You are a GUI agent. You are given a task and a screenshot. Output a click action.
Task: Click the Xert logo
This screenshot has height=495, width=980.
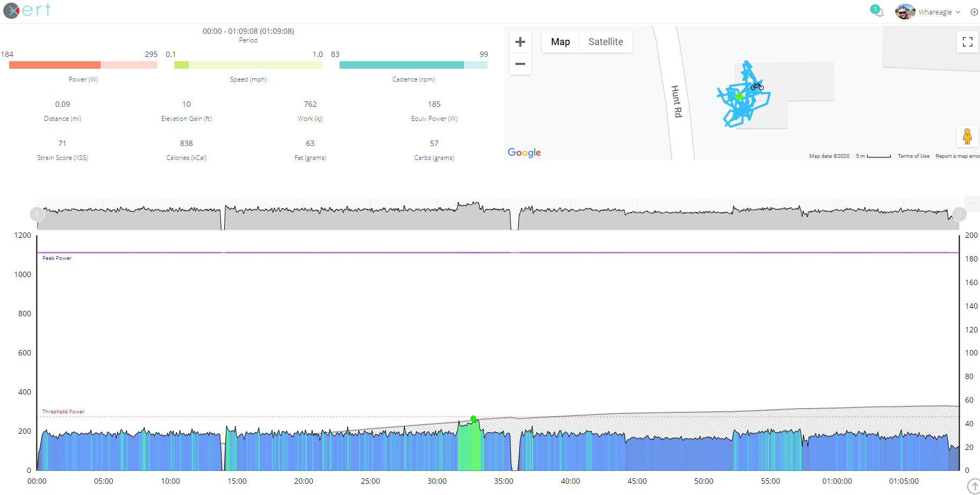[x=26, y=10]
